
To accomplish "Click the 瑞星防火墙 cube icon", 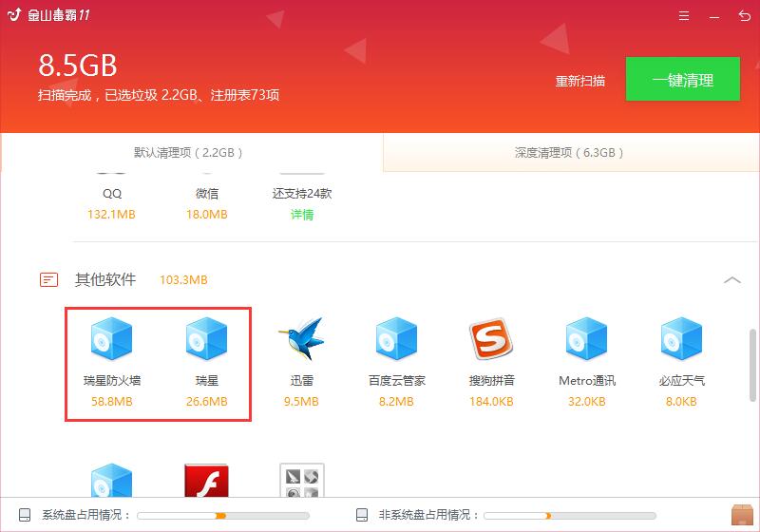I will (x=111, y=338).
